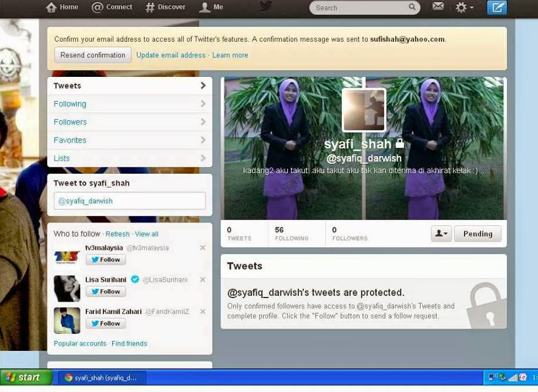This screenshot has height=392, width=538.
Task: View all follow suggestions
Action: point(146,234)
